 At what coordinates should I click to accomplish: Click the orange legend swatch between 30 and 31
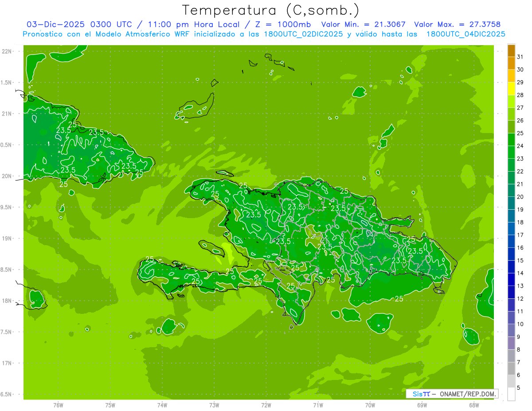click(511, 63)
